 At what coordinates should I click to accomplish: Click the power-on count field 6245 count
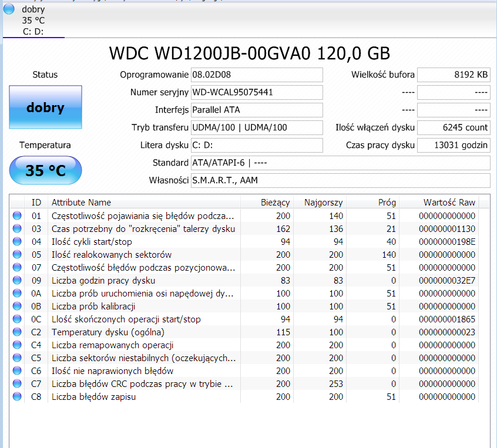454,127
